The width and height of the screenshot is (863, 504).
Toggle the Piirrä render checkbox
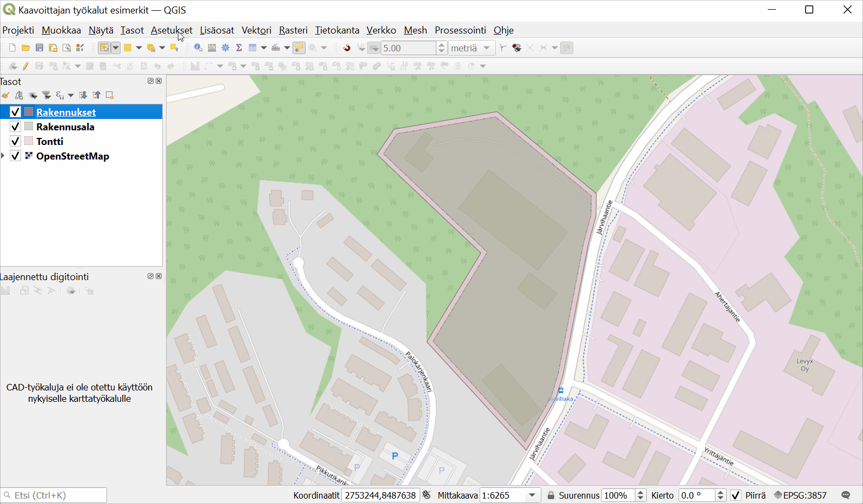735,495
